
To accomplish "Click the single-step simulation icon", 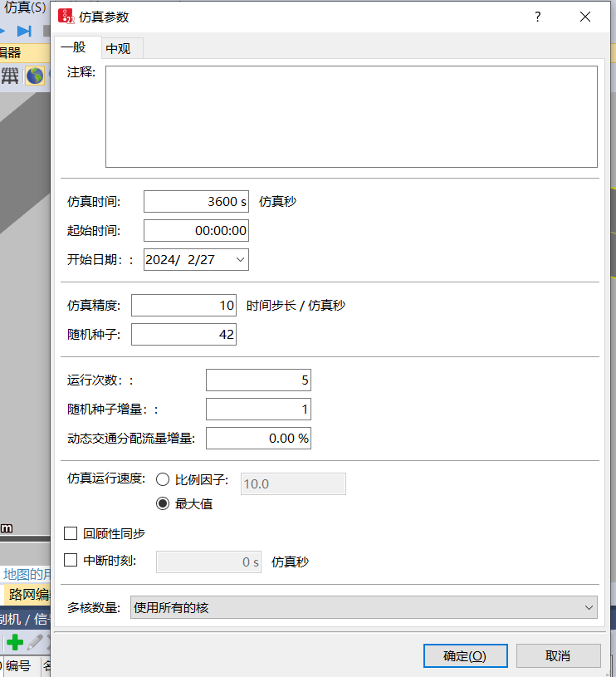I will pyautogui.click(x=24, y=31).
